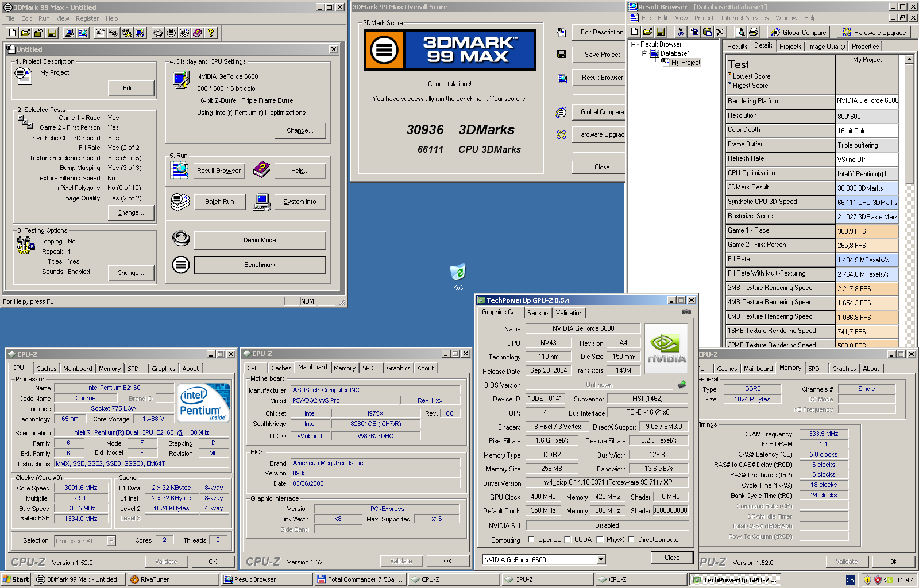This screenshot has height=588, width=919.
Task: Click the Edit Description icon in Overall Score window
Action: click(561, 33)
